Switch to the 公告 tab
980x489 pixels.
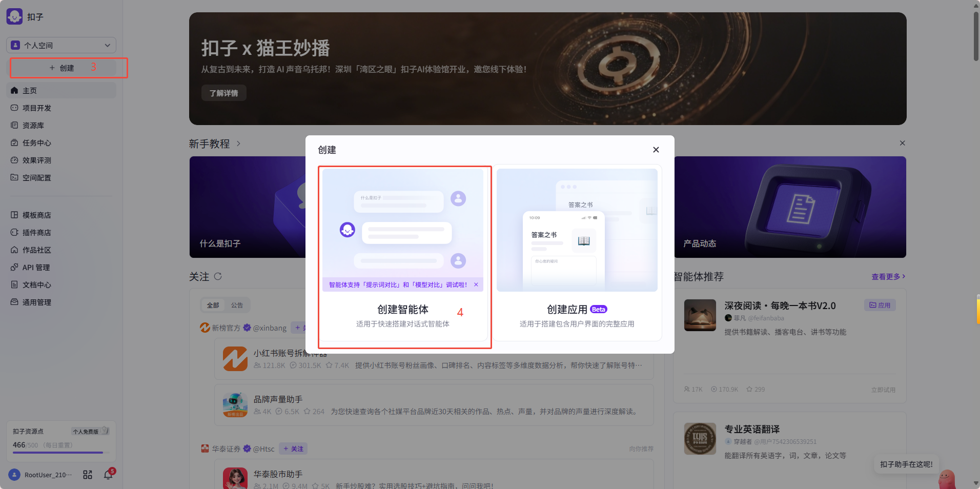tap(237, 305)
